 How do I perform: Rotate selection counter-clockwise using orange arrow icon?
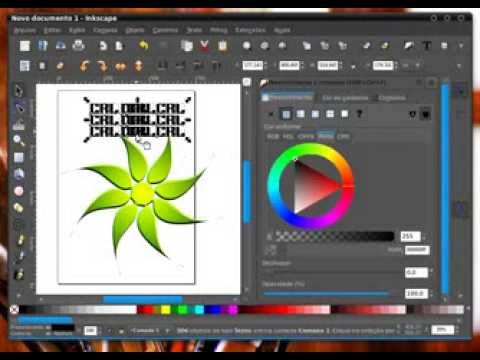click(x=85, y=66)
